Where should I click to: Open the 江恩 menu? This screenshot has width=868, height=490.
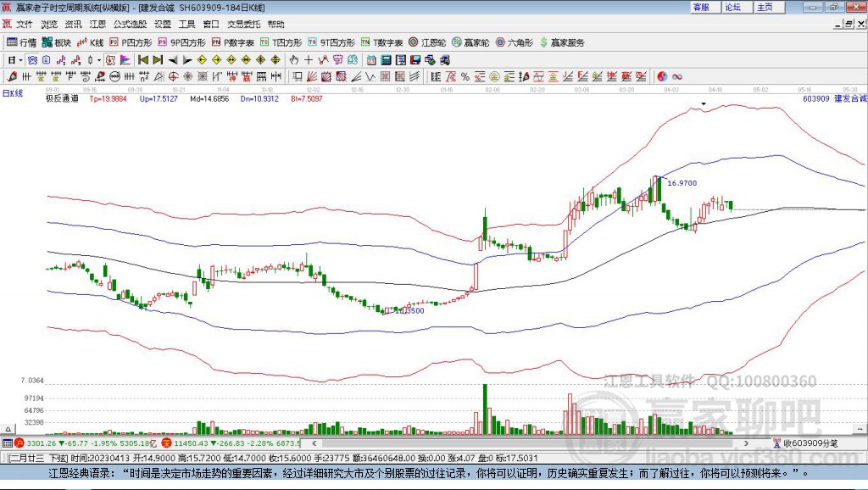click(97, 24)
